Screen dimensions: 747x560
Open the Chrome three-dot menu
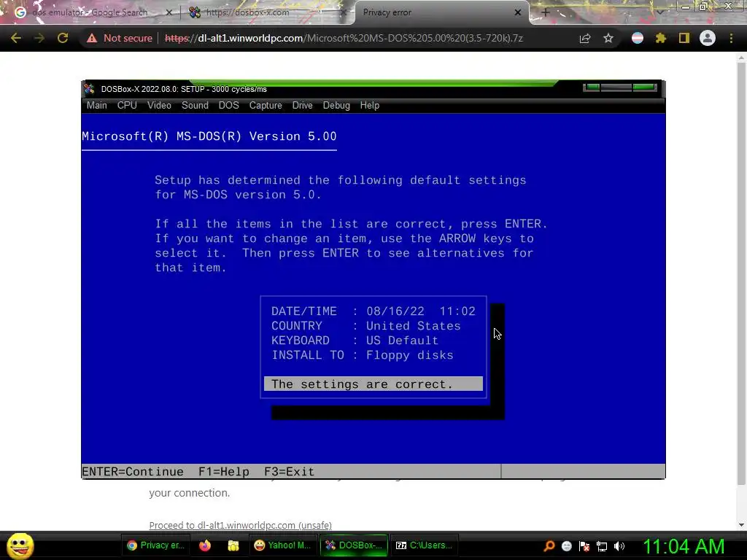pyautogui.click(x=731, y=38)
